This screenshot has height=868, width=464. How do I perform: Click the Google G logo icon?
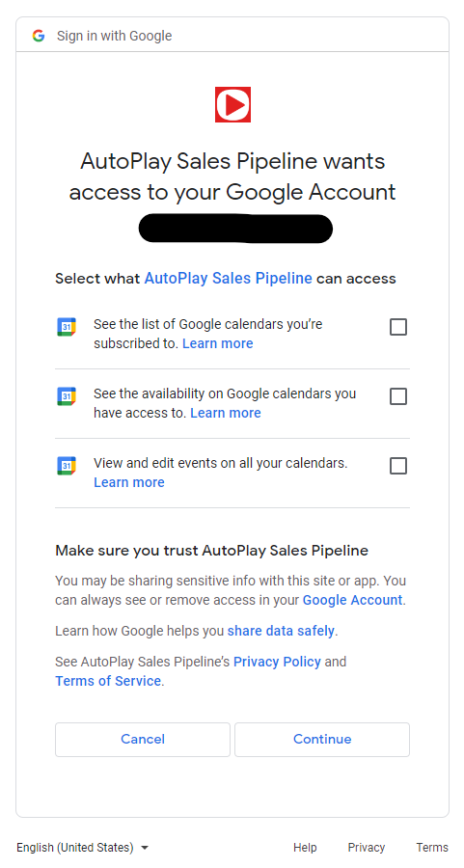click(39, 36)
